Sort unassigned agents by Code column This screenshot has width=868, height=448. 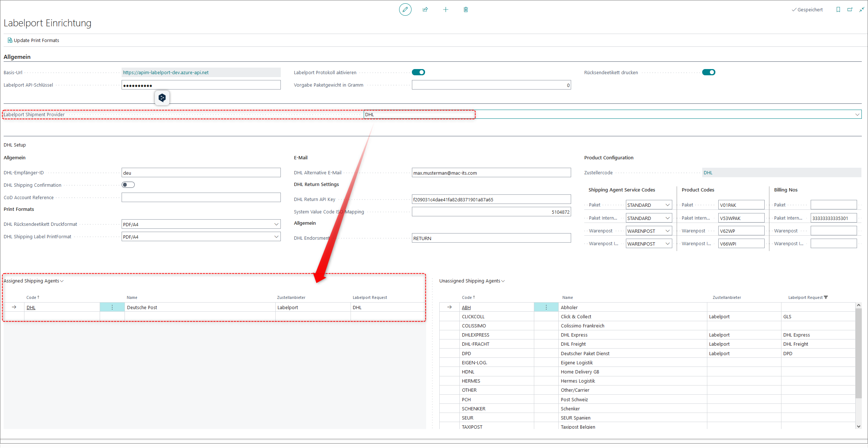tap(469, 297)
